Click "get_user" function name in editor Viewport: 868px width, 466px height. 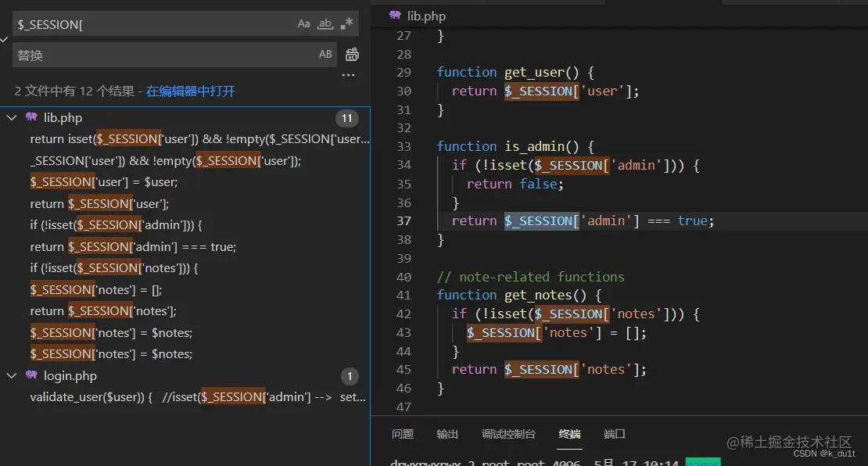tap(533, 73)
